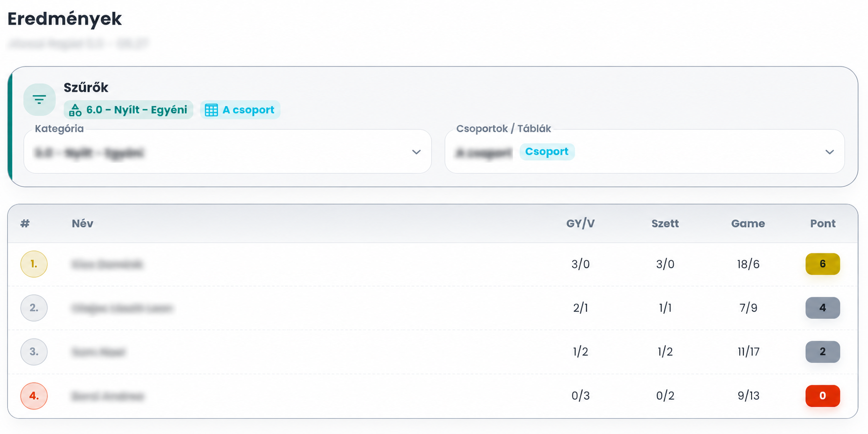Click the shapes icon in the category chip
868x434 pixels.
pyautogui.click(x=75, y=110)
